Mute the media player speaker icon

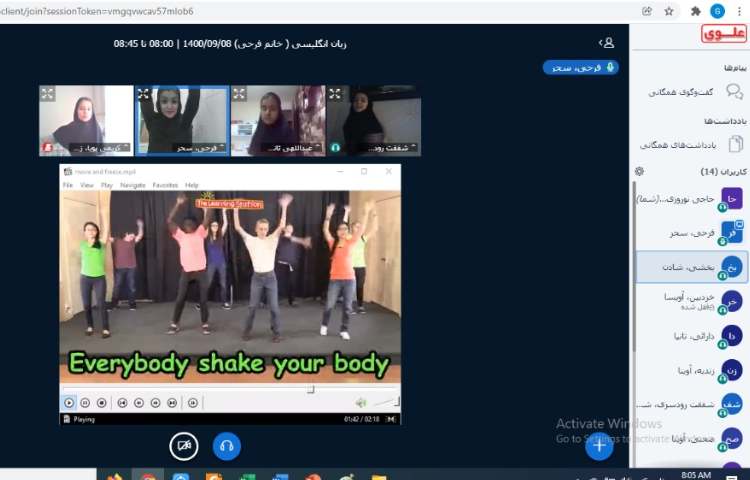tap(360, 403)
